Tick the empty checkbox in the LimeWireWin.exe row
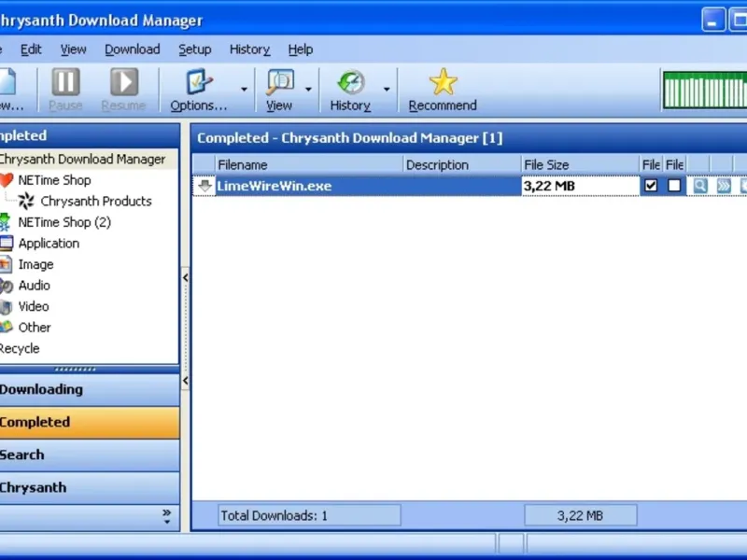The height and width of the screenshot is (560, 747). click(674, 186)
